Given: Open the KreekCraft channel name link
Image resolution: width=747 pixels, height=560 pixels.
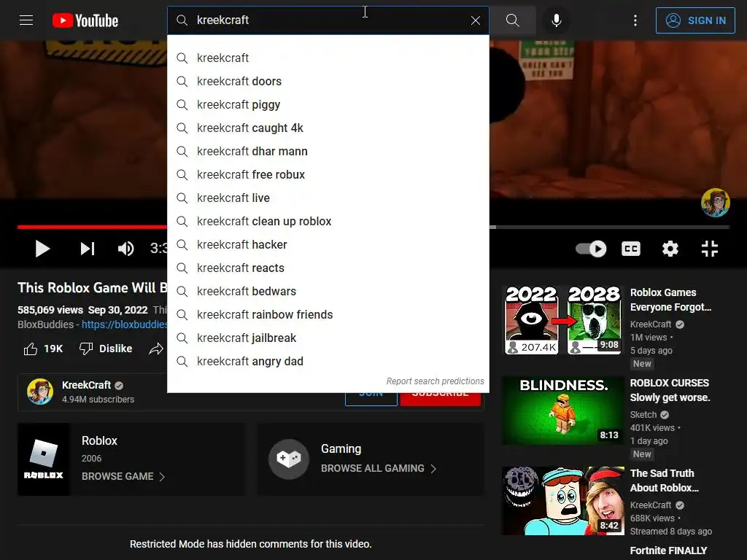Looking at the screenshot, I should (x=86, y=385).
